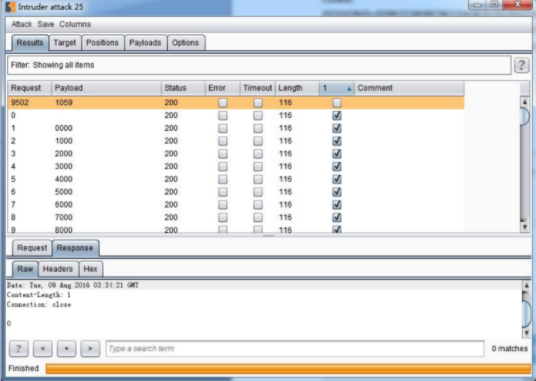This screenshot has width=536, height=381.
Task: Switch to the Results tab
Action: click(30, 43)
